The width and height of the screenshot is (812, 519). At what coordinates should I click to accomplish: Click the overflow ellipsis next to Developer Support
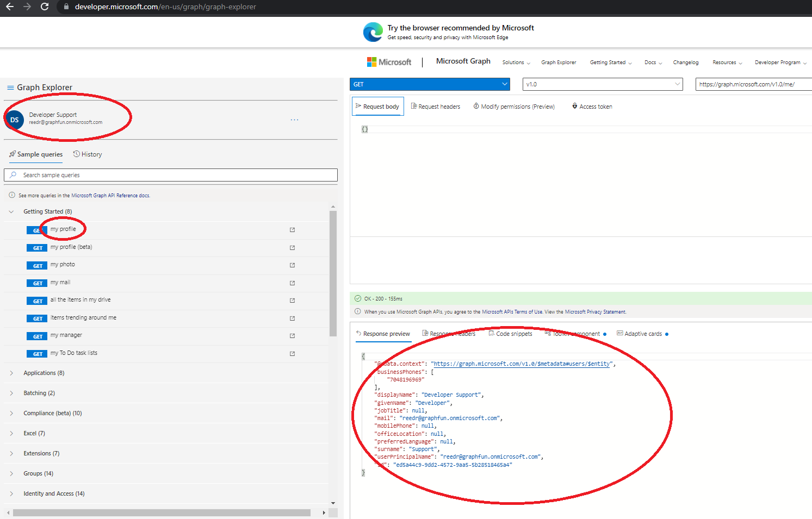[x=294, y=119]
